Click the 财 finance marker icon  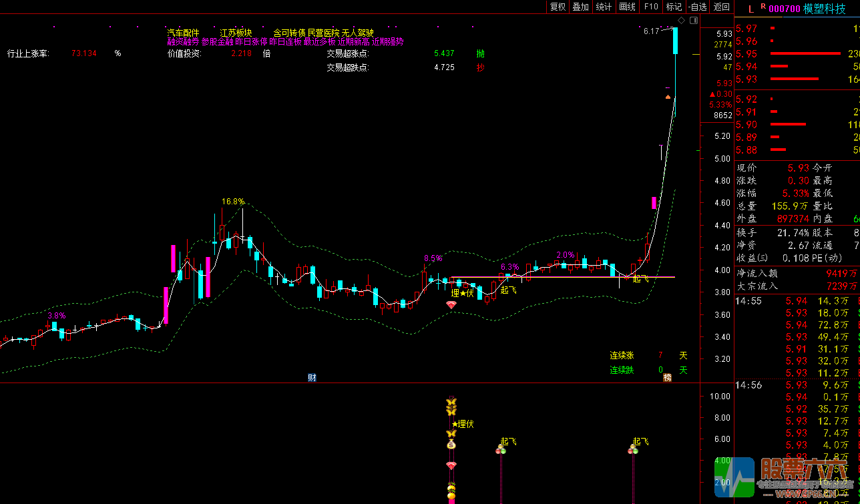coord(312,377)
